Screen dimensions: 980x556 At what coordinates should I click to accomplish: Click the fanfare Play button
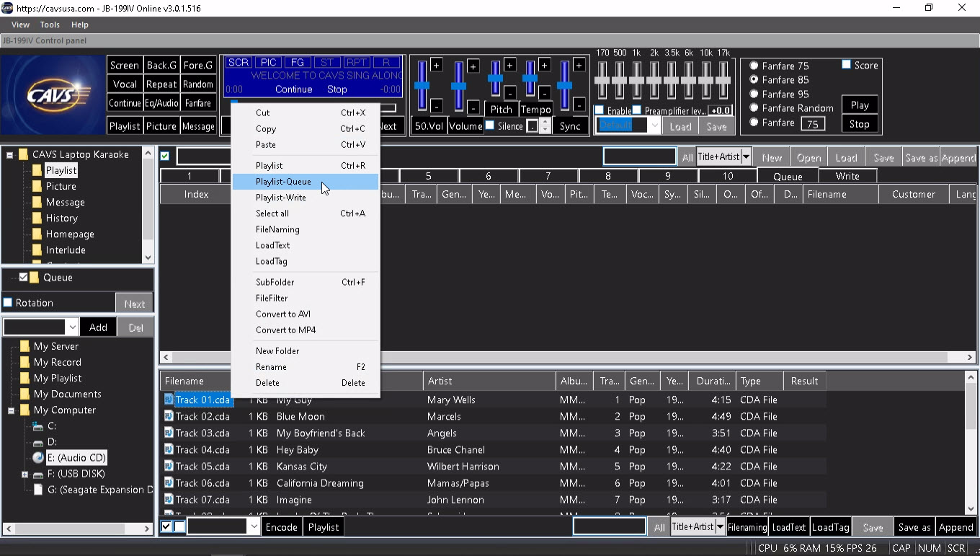tap(860, 105)
